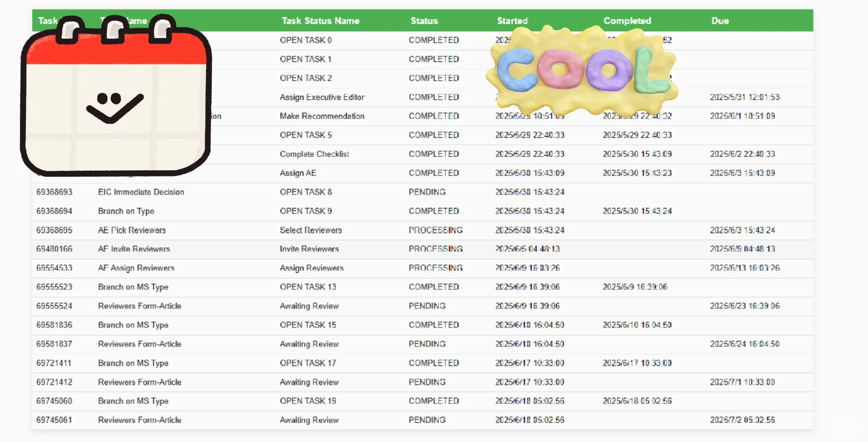This screenshot has height=442, width=868.
Task: Click the Make Recommendation status name
Action: tap(322, 116)
